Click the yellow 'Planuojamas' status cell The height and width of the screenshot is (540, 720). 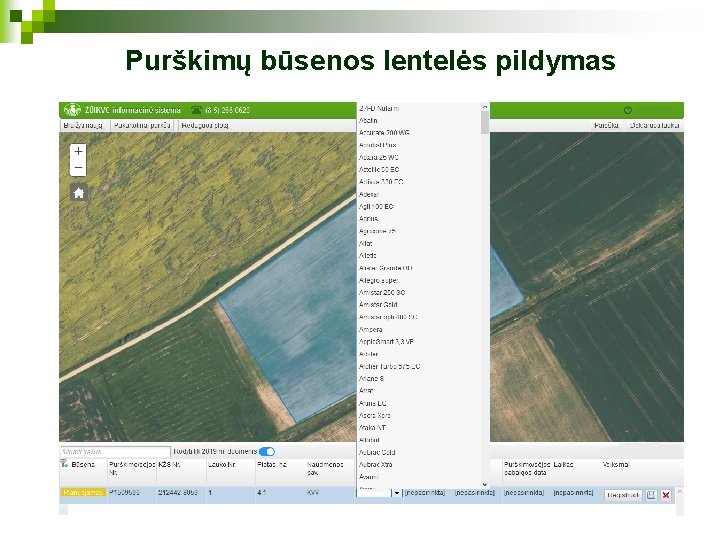[x=83, y=492]
